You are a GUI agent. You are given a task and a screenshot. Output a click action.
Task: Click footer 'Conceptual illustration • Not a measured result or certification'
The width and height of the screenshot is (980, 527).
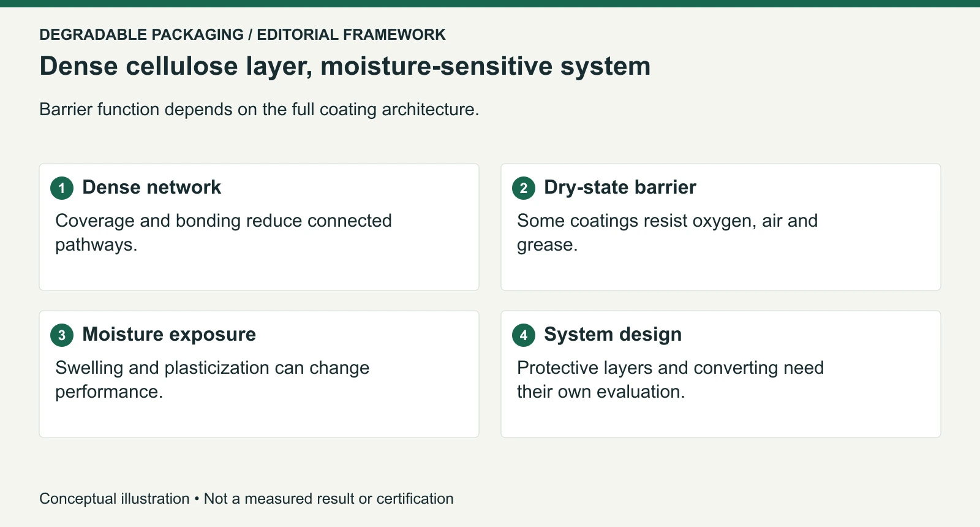(246, 499)
